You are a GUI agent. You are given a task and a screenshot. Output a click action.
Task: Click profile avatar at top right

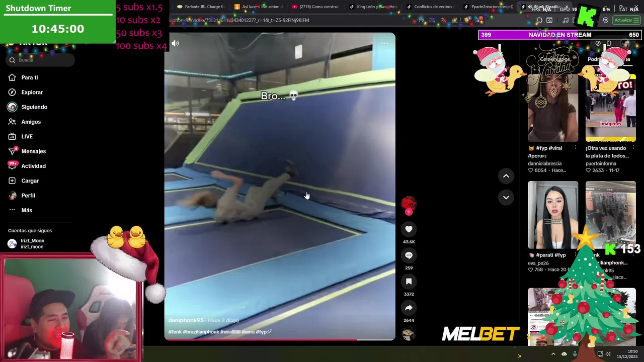(625, 44)
